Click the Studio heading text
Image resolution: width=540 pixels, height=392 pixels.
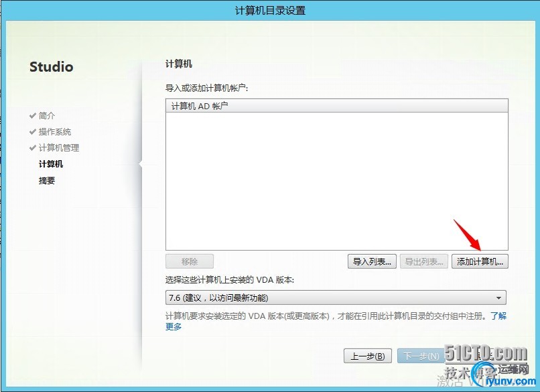[52, 66]
